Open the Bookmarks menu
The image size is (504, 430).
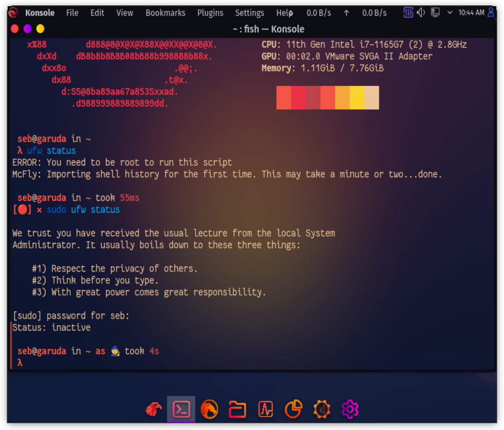pos(165,13)
